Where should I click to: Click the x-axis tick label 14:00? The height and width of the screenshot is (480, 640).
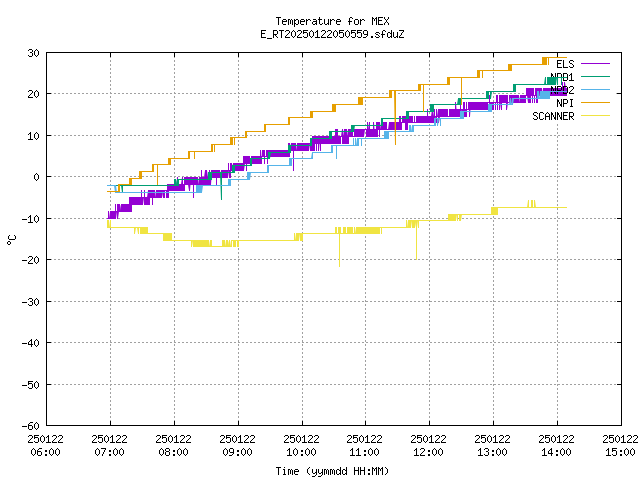pos(556,452)
